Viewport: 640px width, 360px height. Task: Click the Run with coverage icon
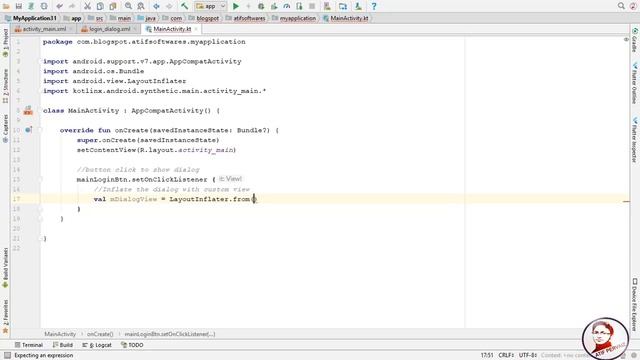click(x=274, y=6)
